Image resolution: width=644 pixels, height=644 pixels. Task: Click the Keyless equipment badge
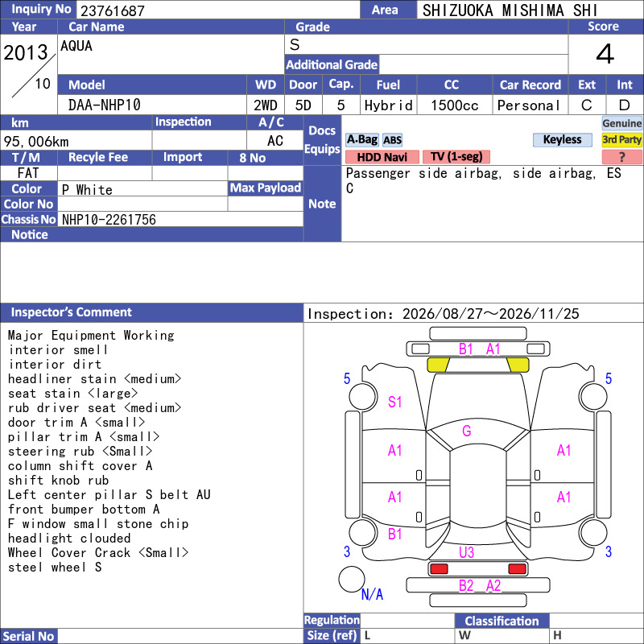pos(562,139)
